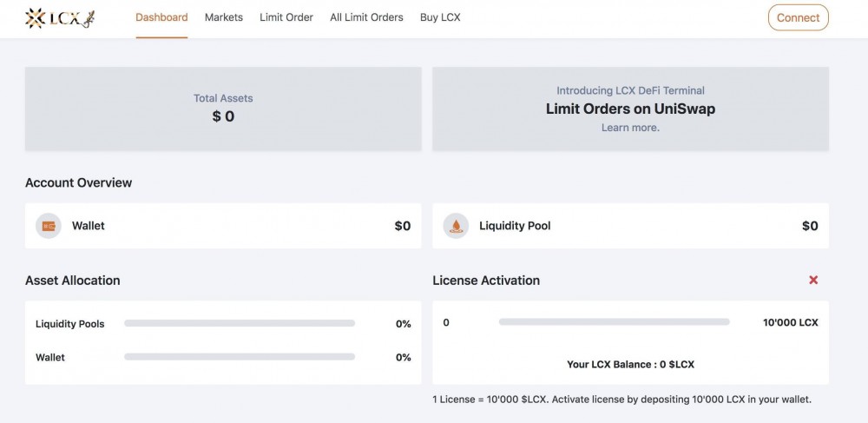Switch to the Markets tab
The width and height of the screenshot is (868, 423).
224,17
